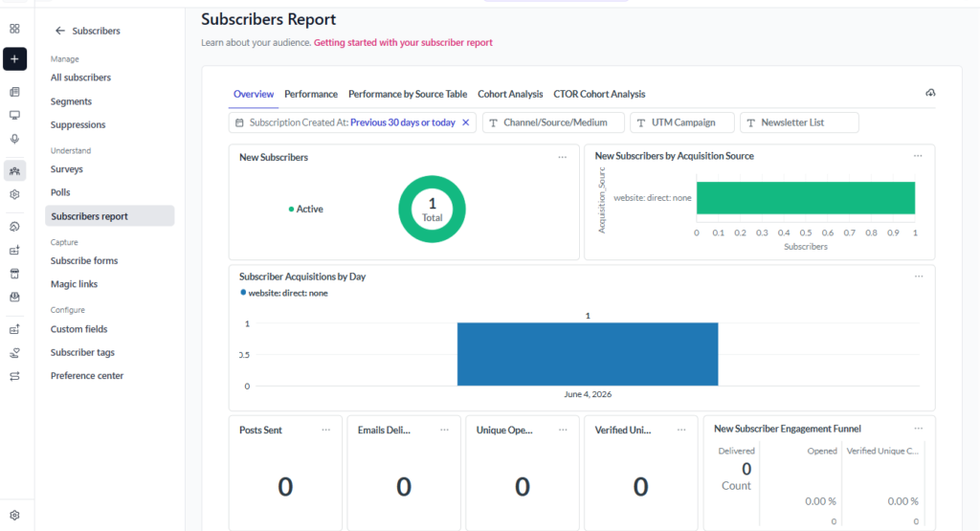Open the Channel/Source/Medium filter
Viewport: 980px width, 531px height.
coord(553,122)
